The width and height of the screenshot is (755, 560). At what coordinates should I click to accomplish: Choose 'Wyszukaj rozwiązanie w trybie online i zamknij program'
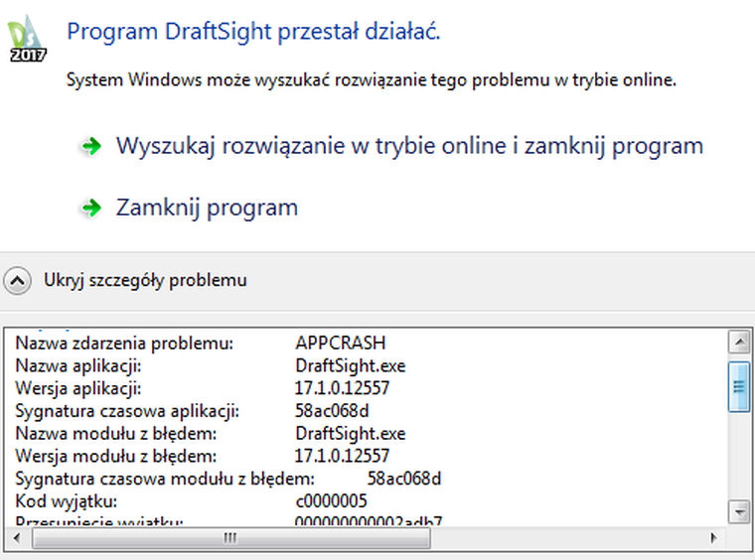[409, 146]
